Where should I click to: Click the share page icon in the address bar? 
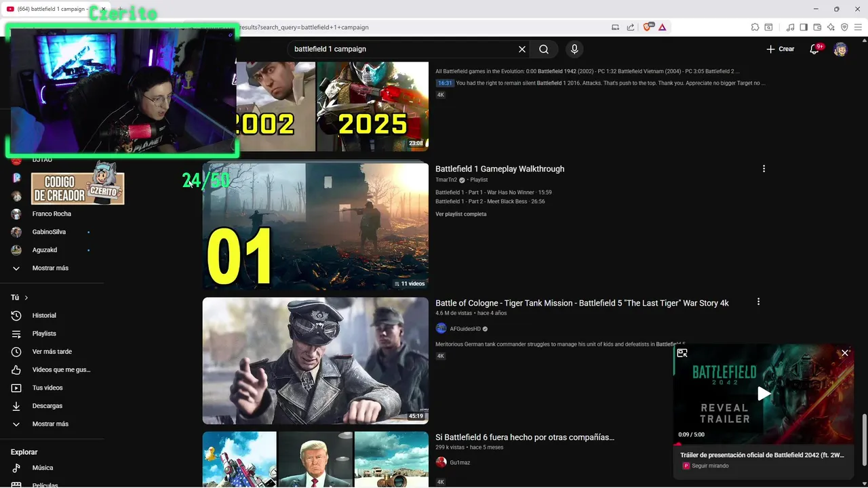(631, 27)
